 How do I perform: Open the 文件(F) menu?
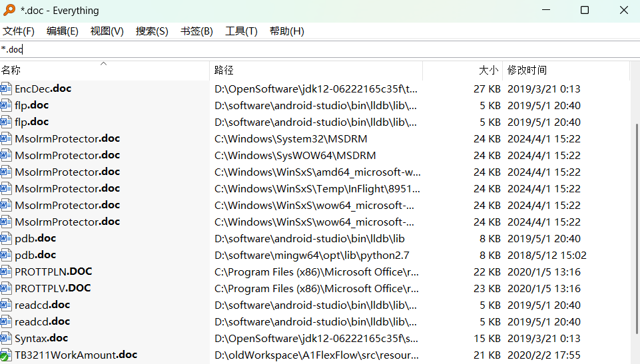19,31
